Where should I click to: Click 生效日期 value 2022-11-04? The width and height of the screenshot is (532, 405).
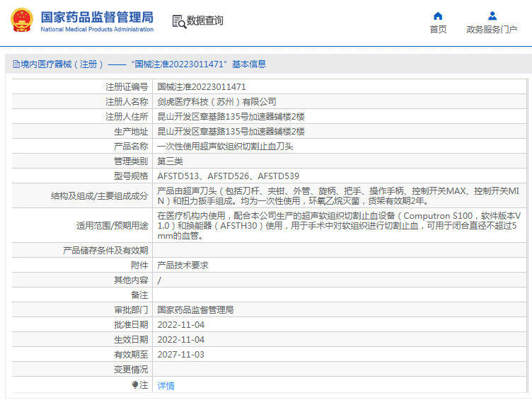pos(181,340)
